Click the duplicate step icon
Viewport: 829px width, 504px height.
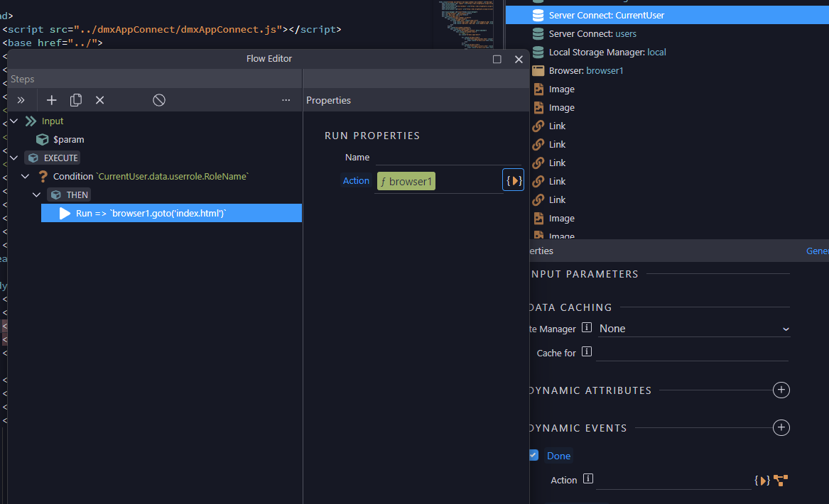pos(75,100)
